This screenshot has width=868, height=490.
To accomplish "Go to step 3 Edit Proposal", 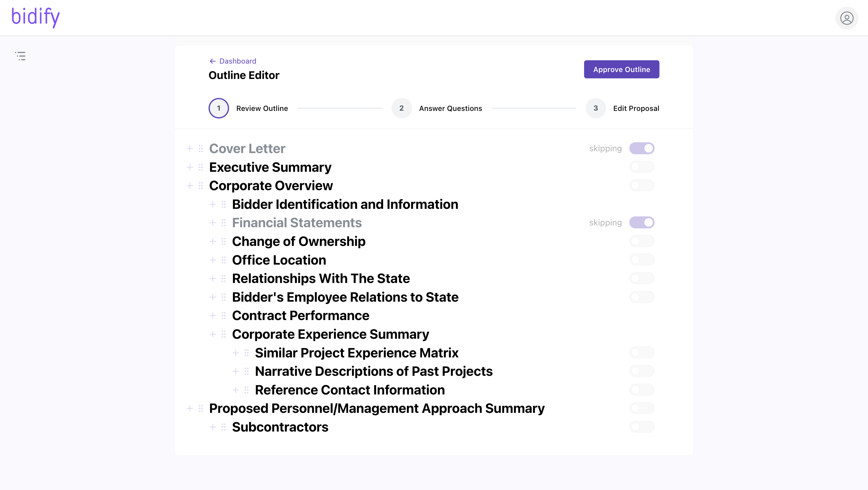I will tap(596, 108).
